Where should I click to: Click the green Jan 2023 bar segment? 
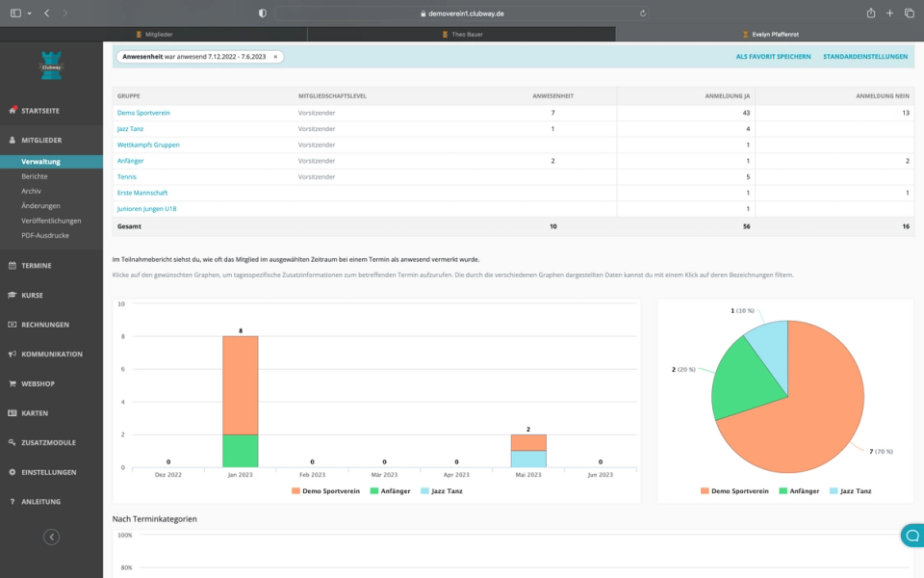[241, 451]
